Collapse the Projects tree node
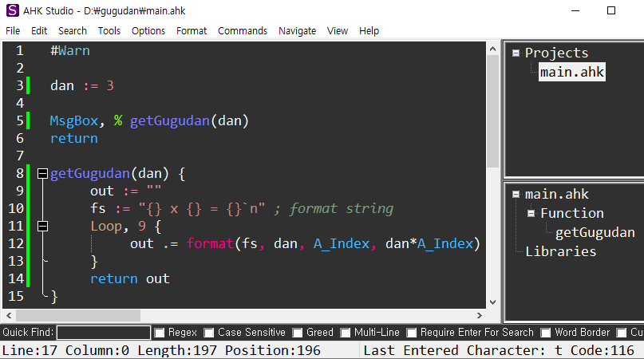This screenshot has height=359, width=644. tap(516, 53)
